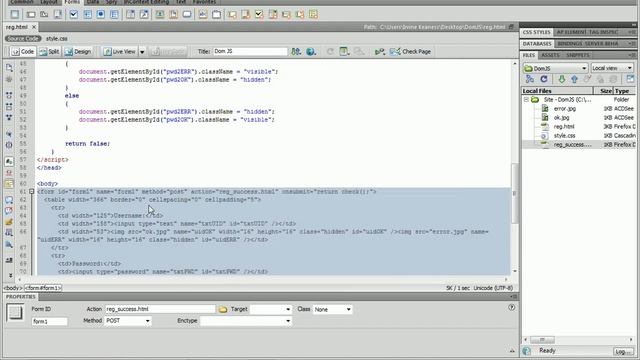640x360 pixels.
Task: Open Properties panel help icon
Action: [x=511, y=307]
